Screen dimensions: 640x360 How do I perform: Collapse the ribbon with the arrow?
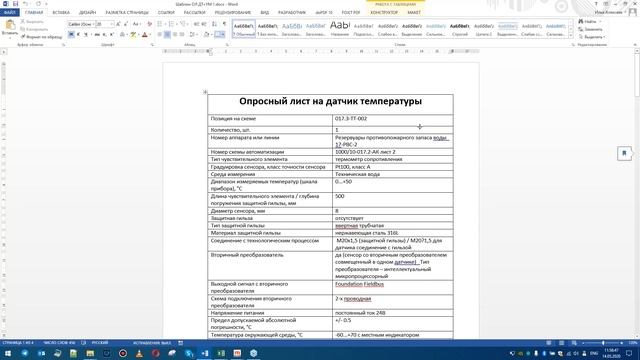tap(635, 44)
